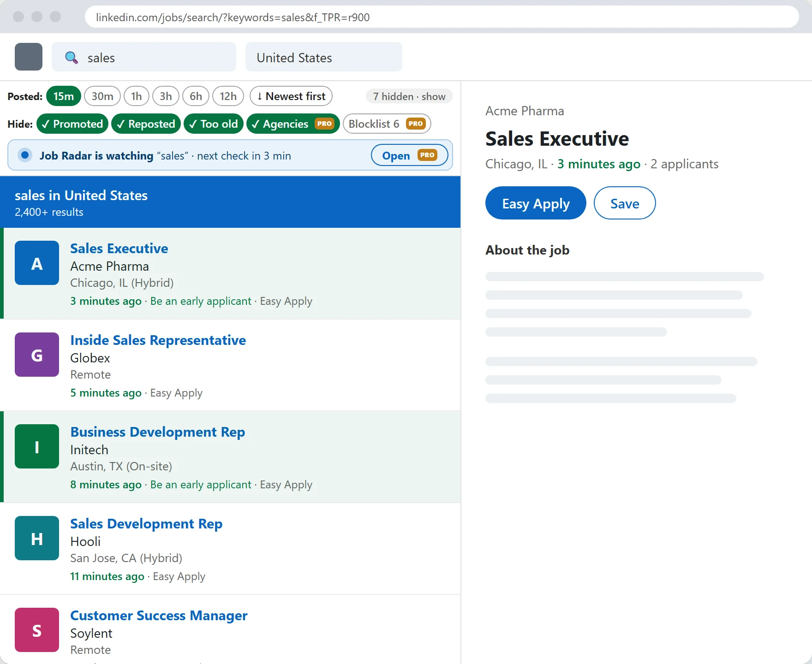Open the Soylent 'S' logo

click(x=37, y=630)
